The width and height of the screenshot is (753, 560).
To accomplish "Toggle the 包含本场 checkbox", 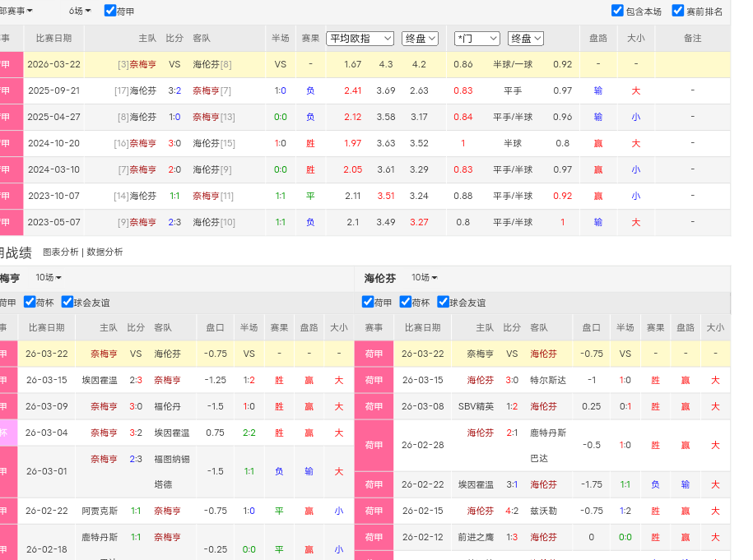I will coord(617,11).
